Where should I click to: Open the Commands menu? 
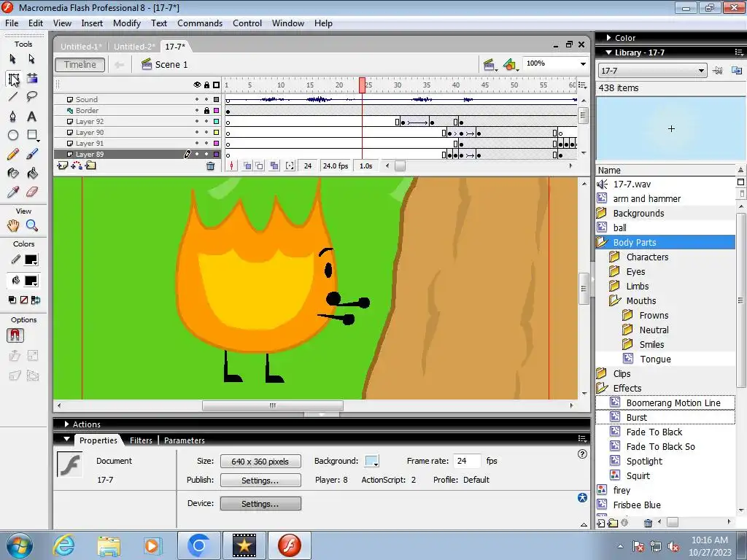coord(200,23)
